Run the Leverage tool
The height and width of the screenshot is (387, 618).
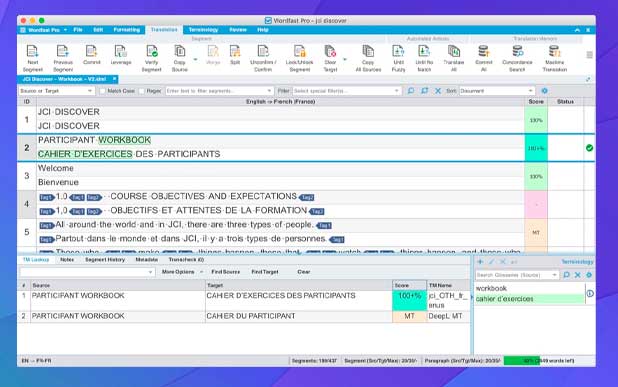(121, 55)
